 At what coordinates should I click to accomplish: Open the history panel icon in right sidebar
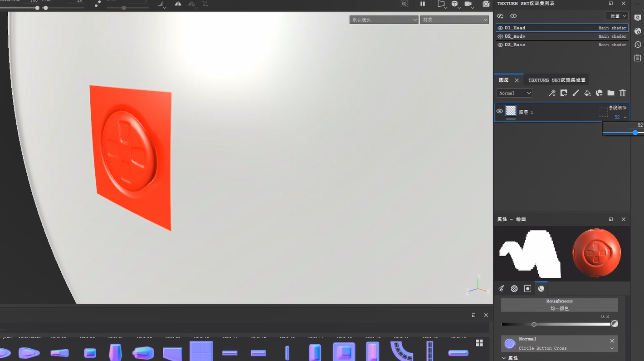[x=638, y=45]
